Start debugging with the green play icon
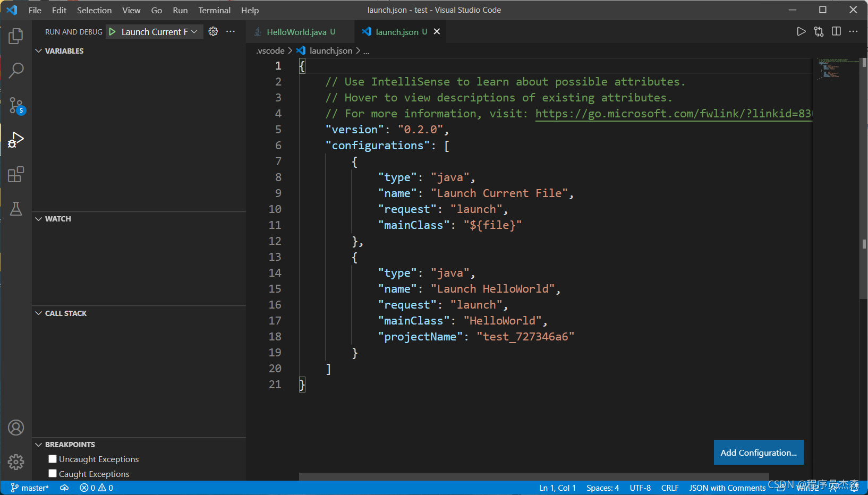 (112, 31)
